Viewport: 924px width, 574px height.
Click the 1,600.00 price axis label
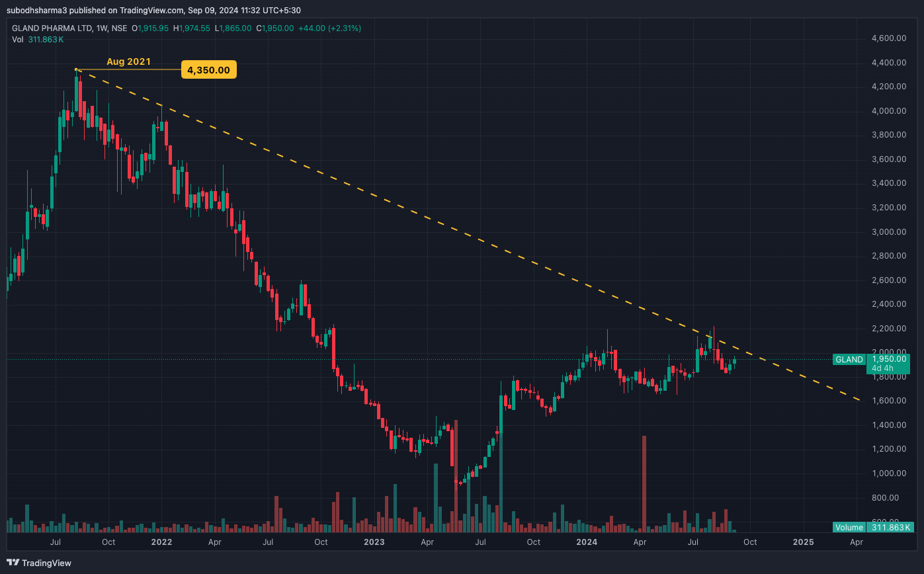tap(888, 401)
